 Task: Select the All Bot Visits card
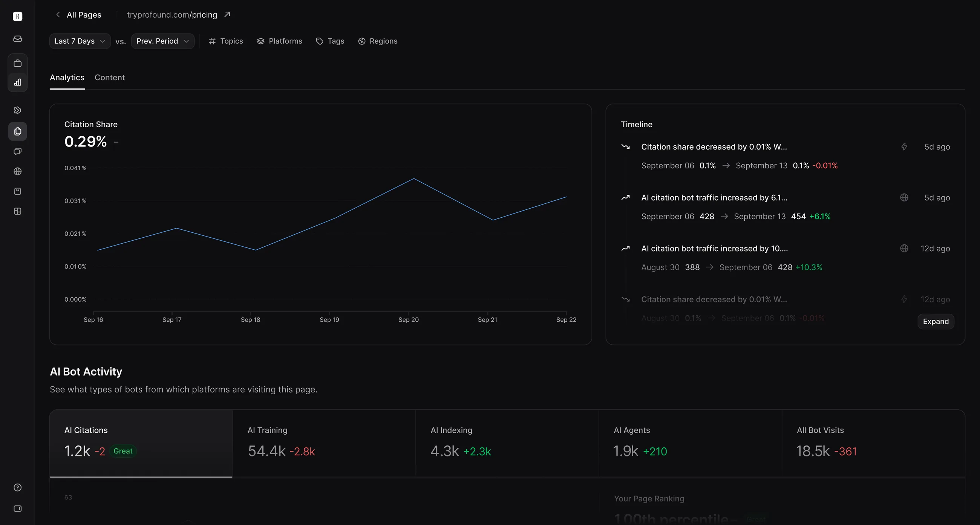tap(873, 443)
